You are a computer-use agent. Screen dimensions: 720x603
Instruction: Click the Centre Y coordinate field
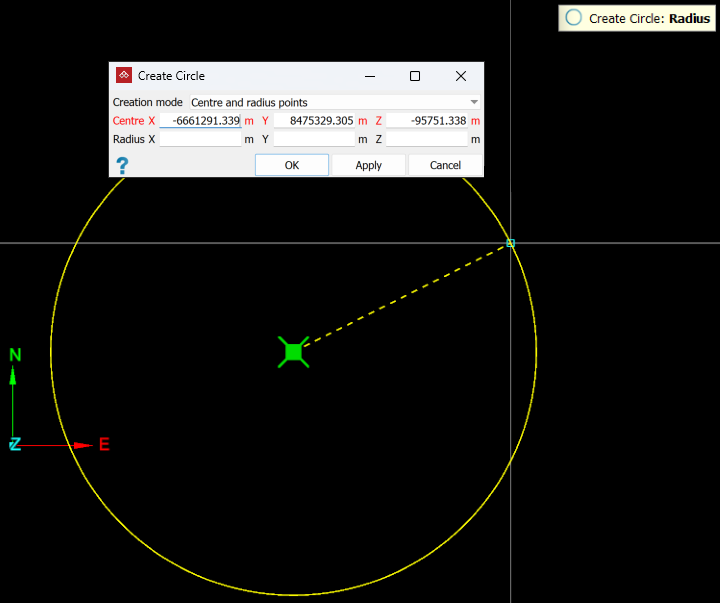(x=314, y=121)
